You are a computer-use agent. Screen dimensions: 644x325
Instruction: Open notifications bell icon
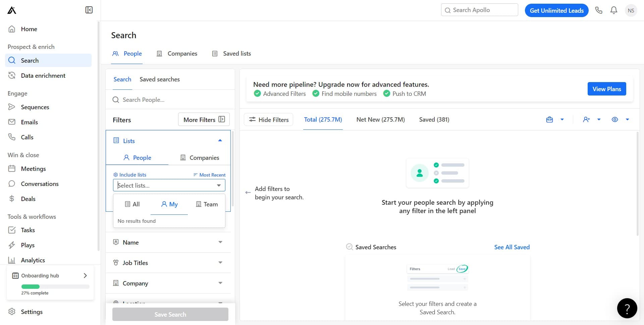[613, 10]
